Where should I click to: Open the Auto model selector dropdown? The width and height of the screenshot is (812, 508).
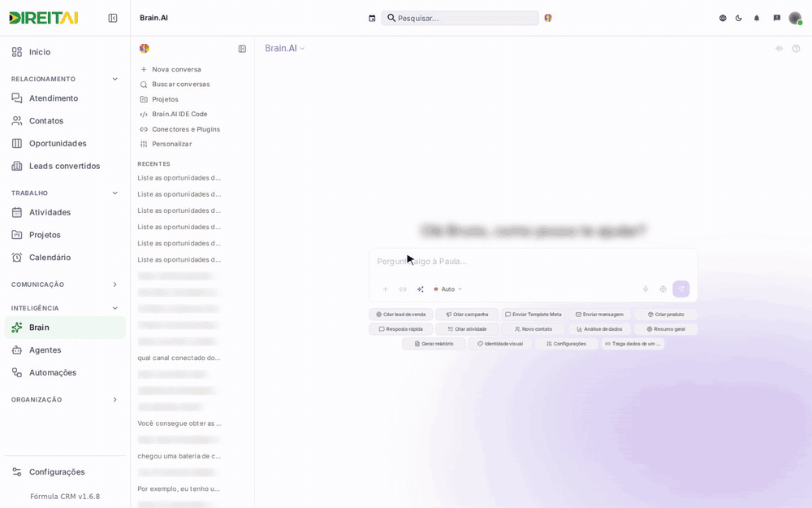pos(448,289)
